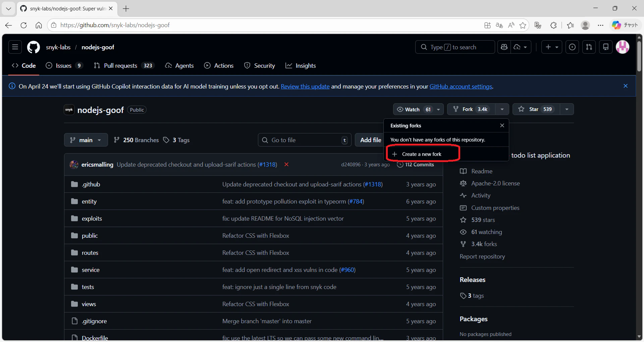
Task: View 250 Branches list
Action: (136, 140)
